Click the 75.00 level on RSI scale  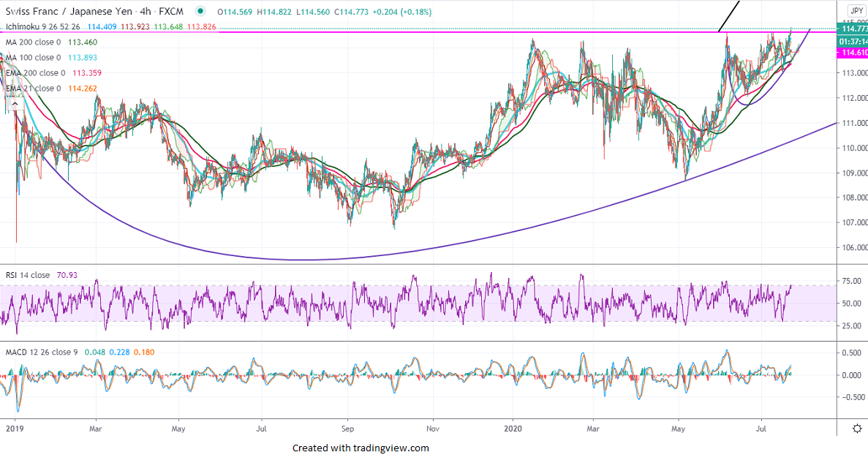pyautogui.click(x=850, y=281)
